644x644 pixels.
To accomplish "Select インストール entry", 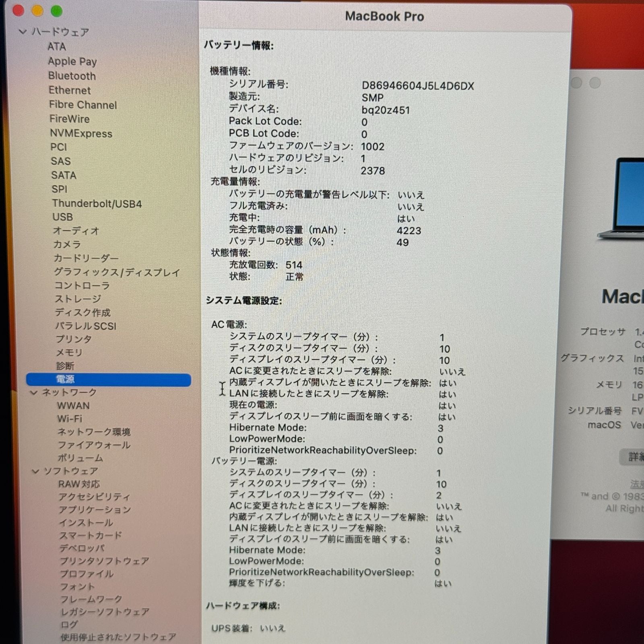I will [x=86, y=523].
